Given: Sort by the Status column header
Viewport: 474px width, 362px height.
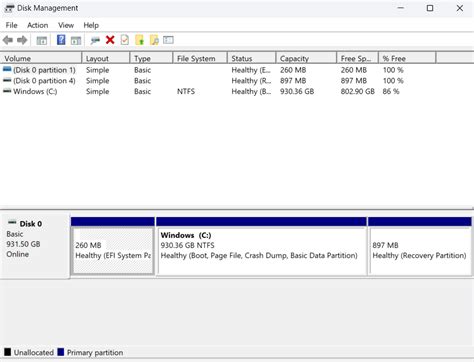Looking at the screenshot, I should 252,58.
